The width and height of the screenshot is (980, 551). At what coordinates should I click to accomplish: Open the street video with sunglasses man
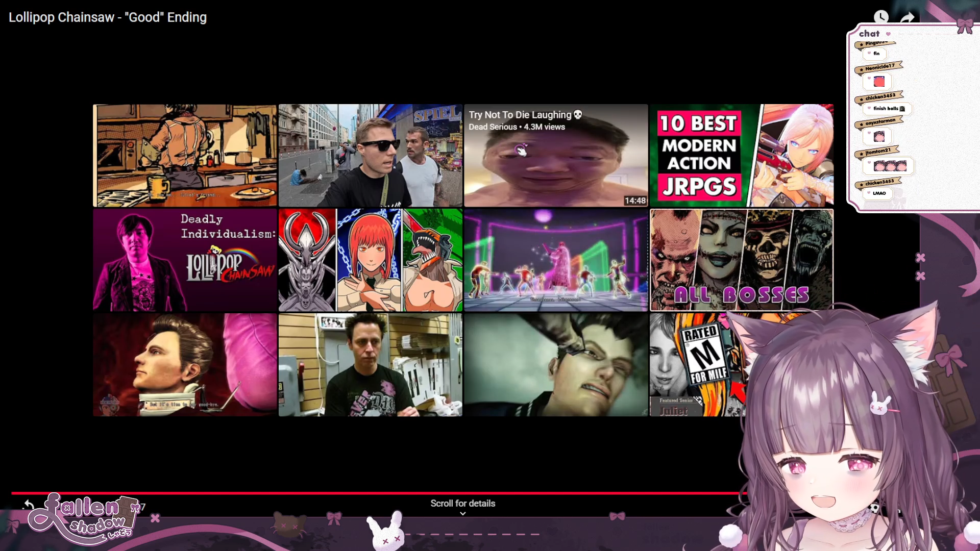point(371,156)
